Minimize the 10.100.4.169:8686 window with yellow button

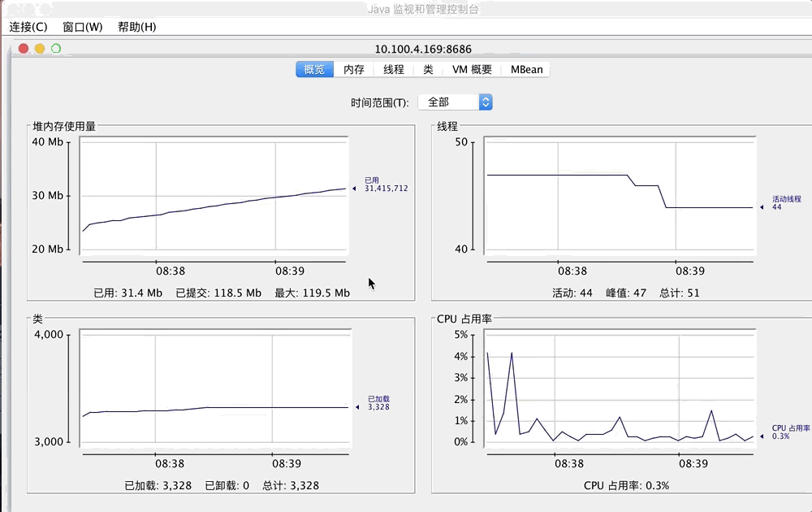40,49
